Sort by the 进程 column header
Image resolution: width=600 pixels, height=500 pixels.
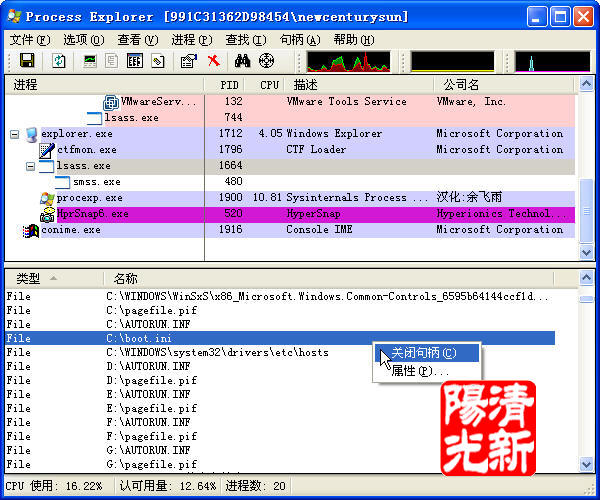[x=104, y=85]
